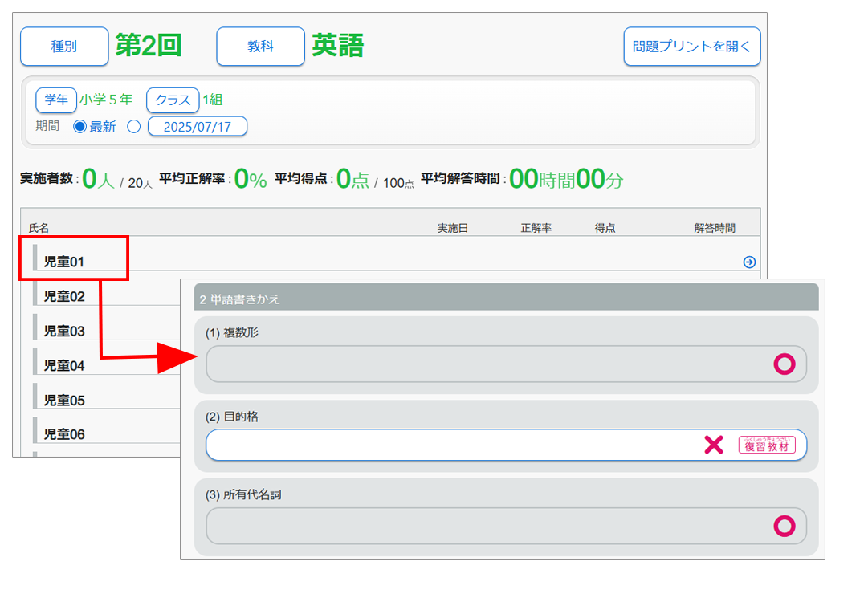Select student 児童02 in the list

coord(64,296)
